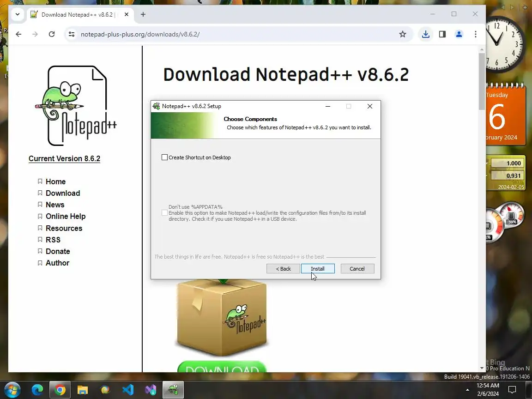Click Notepad++ installer taskbar icon
The height and width of the screenshot is (399, 532).
pos(173,390)
